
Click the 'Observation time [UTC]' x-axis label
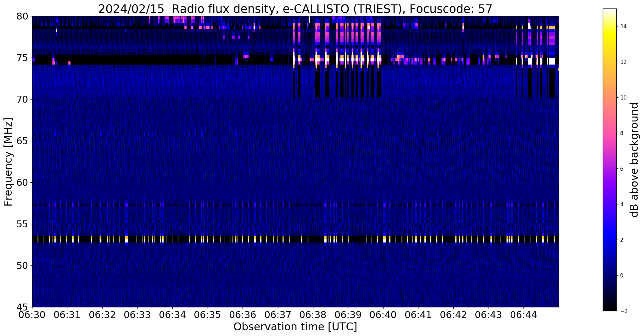(x=295, y=327)
